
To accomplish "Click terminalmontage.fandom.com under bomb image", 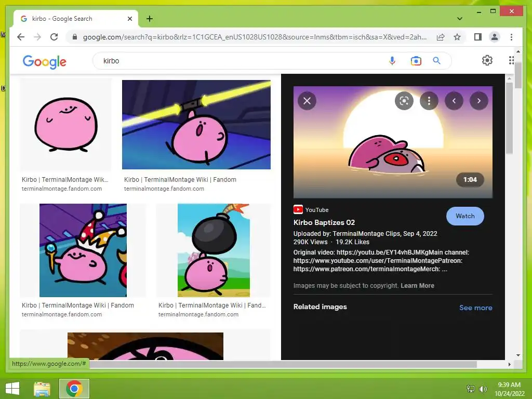I will pos(198,314).
